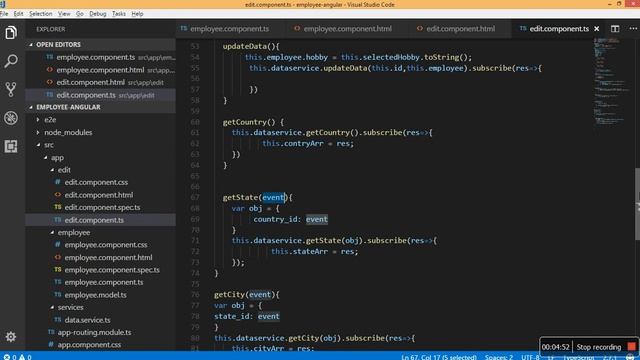Image resolution: width=640 pixels, height=360 pixels.
Task: Open the editor More Actions ellipsis
Action: [x=633, y=29]
